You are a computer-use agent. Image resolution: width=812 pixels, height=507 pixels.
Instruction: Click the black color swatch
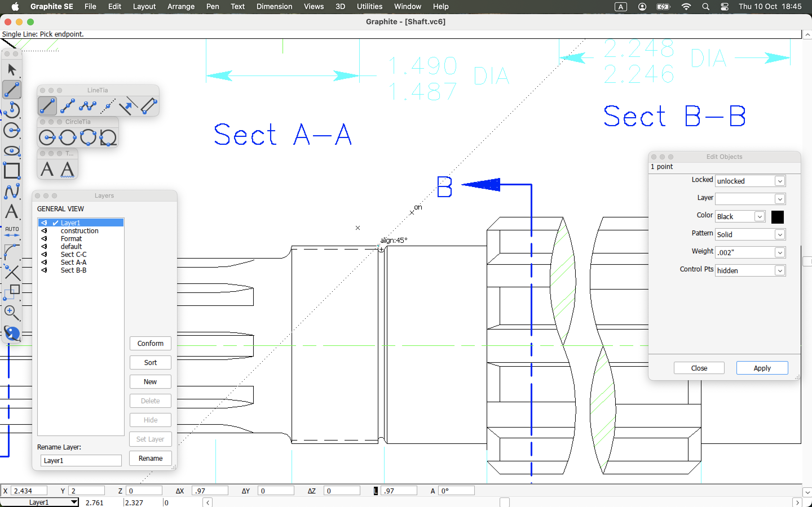777,217
